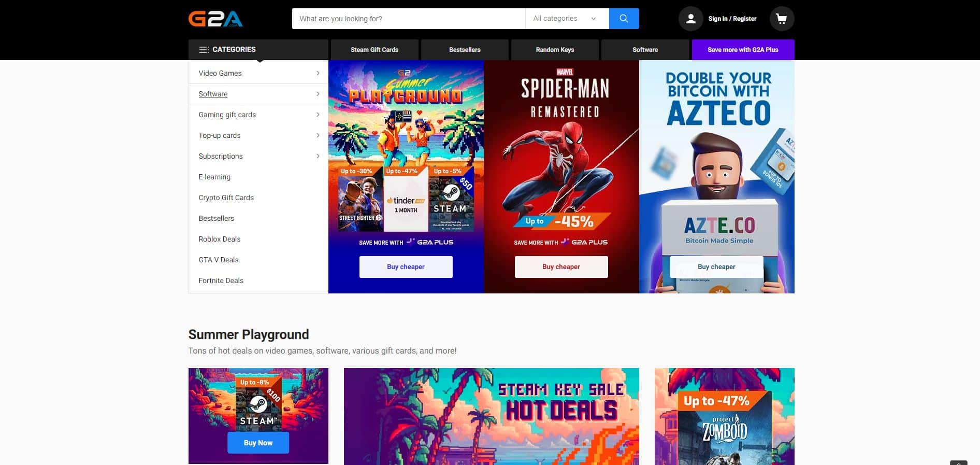The width and height of the screenshot is (980, 465).
Task: Select Gaming gift cards in the sidebar
Action: click(x=227, y=115)
